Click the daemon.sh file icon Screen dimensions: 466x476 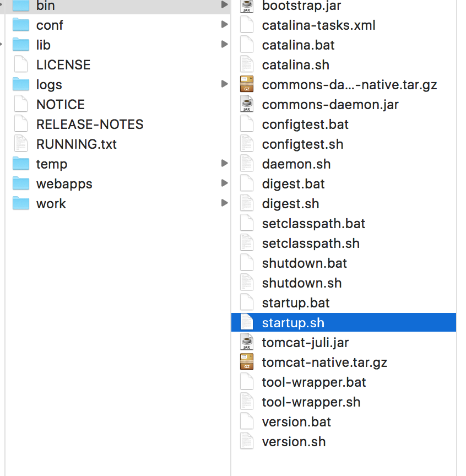[x=247, y=164]
